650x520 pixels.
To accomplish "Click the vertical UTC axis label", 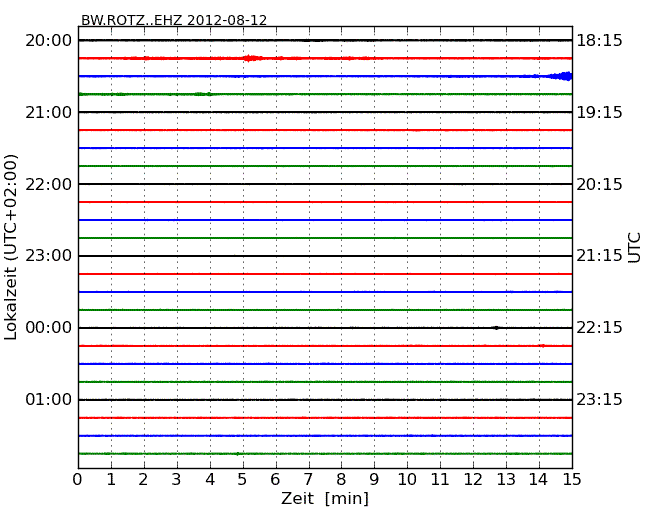I will coord(634,248).
